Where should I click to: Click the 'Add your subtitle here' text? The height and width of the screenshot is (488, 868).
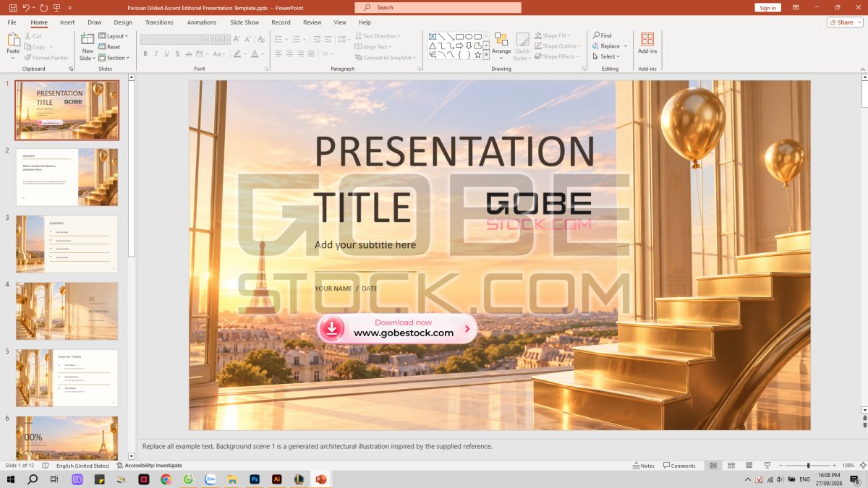365,244
